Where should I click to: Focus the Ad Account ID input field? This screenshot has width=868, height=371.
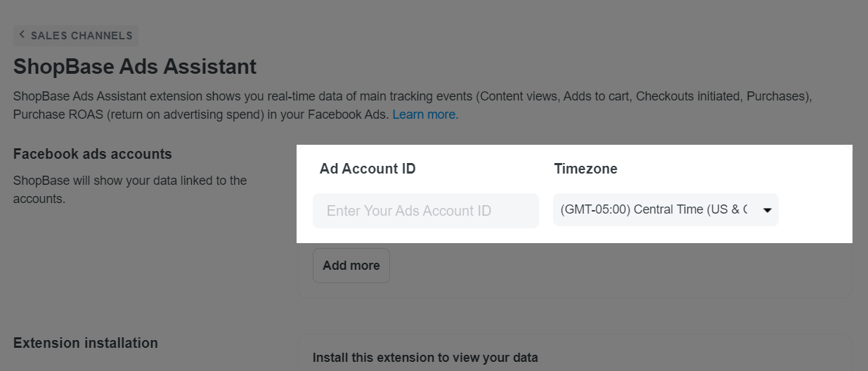coord(425,211)
